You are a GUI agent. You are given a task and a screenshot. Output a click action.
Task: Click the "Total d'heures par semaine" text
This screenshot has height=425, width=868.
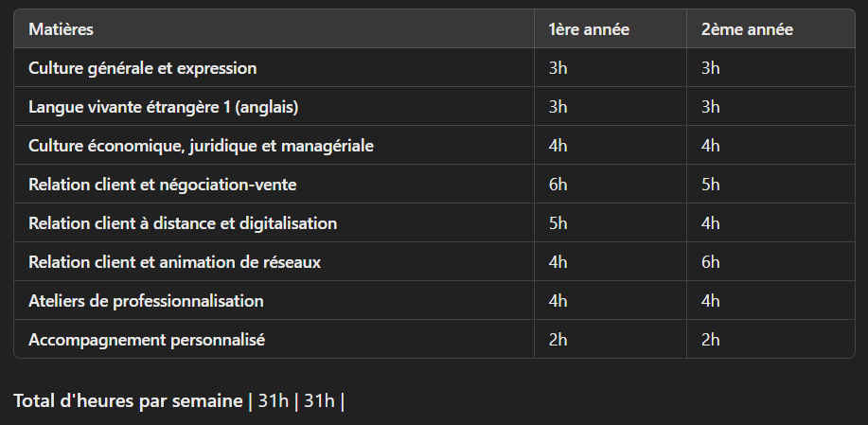pyautogui.click(x=128, y=400)
